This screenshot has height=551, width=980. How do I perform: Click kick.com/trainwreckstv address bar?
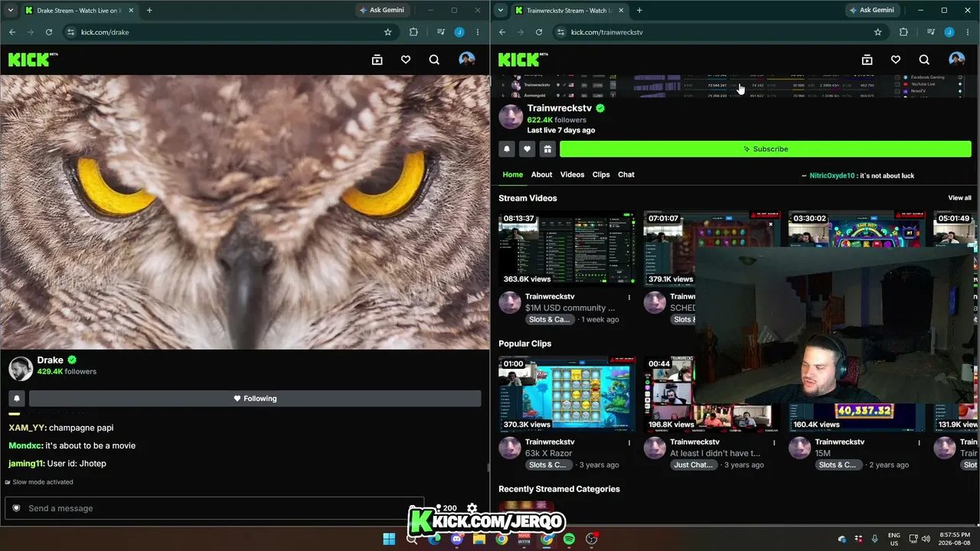click(x=711, y=32)
